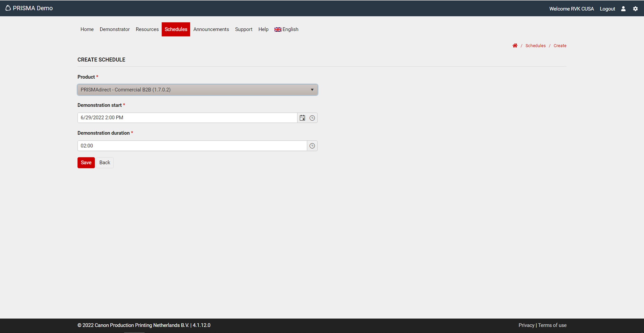Open the Home menu item
This screenshot has width=644, height=333.
87,29
